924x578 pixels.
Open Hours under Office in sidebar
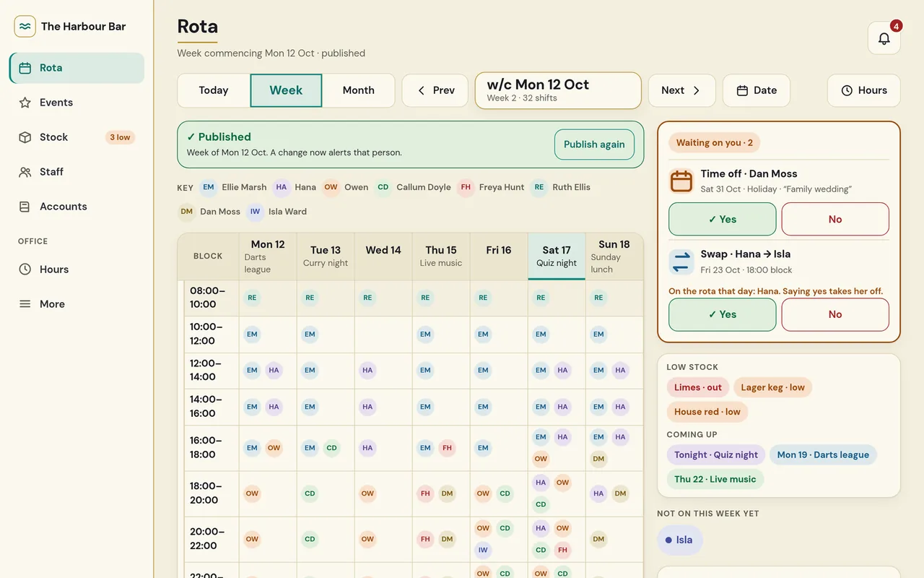tap(77, 269)
